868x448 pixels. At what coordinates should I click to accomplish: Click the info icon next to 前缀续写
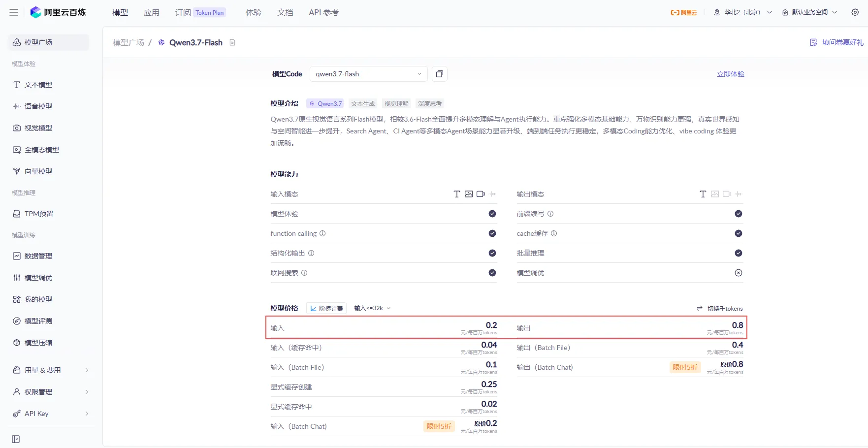coord(550,214)
